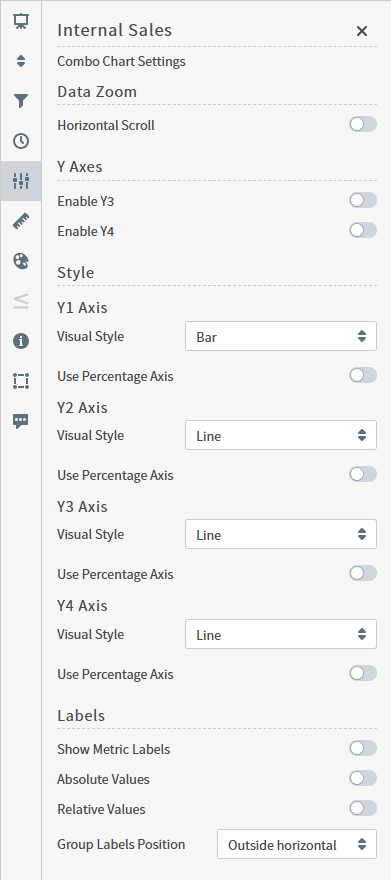Switch on Absolute Values
The image size is (391, 880).
[x=363, y=778]
